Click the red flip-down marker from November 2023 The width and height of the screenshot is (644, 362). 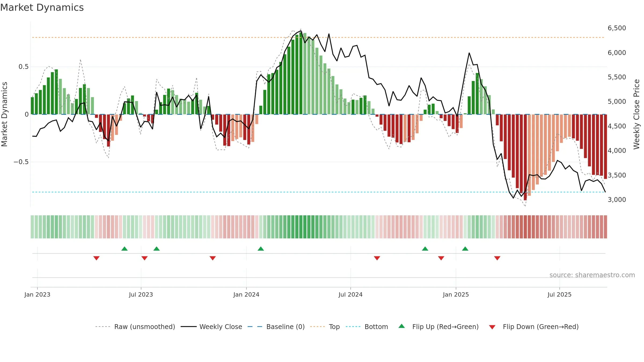tap(213, 258)
